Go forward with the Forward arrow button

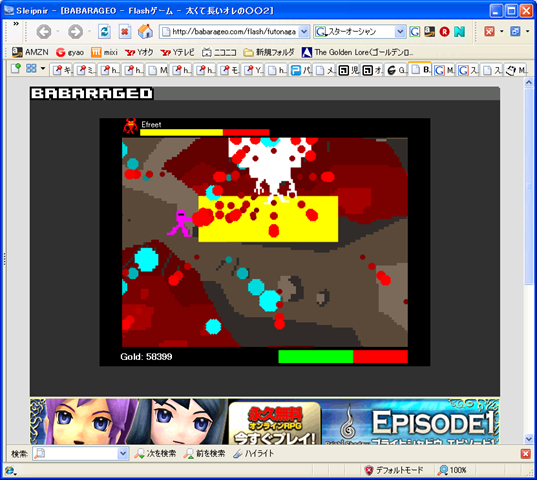point(75,32)
